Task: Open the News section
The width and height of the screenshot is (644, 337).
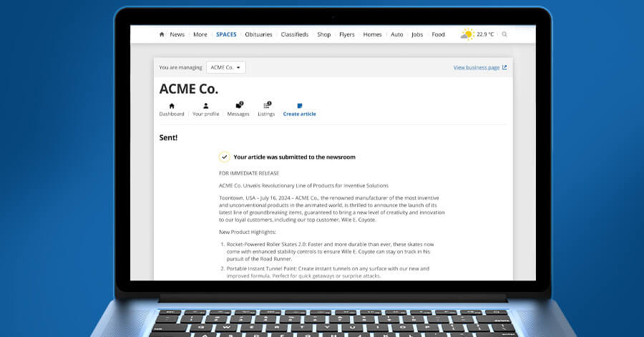Action: click(x=177, y=34)
